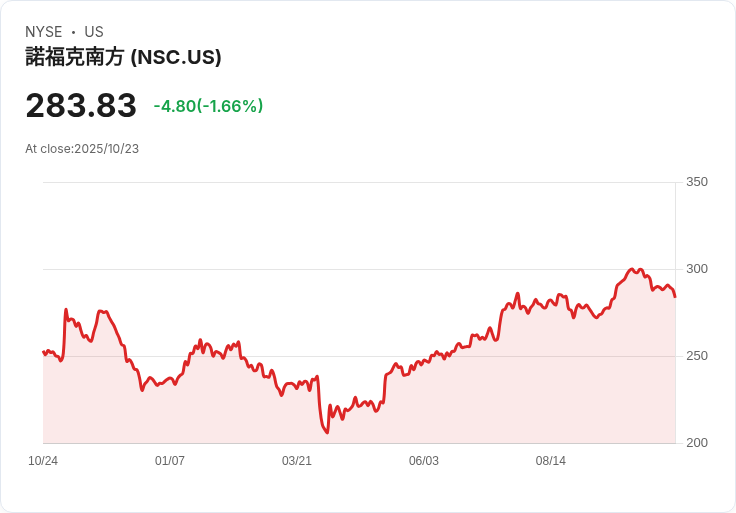Click the 10/24 x-axis date label

[43, 461]
